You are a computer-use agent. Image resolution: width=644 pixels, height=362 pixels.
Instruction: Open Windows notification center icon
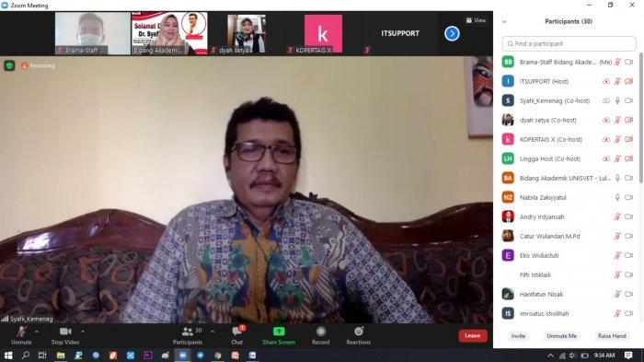[x=628, y=355]
